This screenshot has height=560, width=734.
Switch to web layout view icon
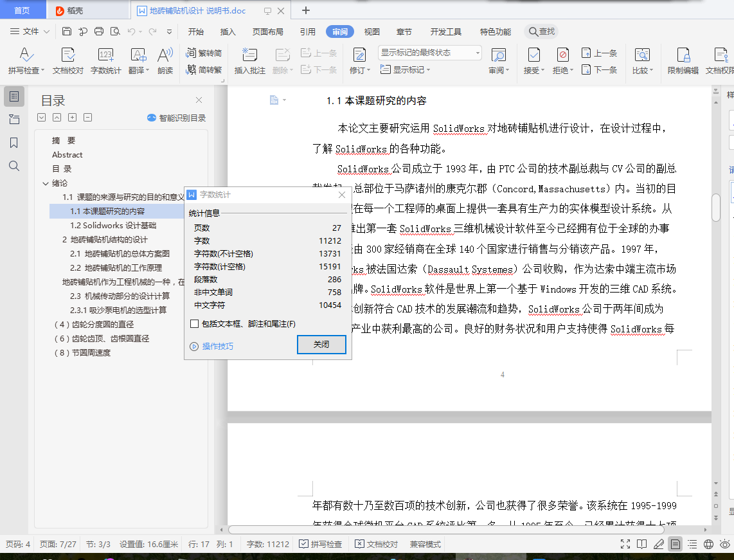click(x=709, y=544)
